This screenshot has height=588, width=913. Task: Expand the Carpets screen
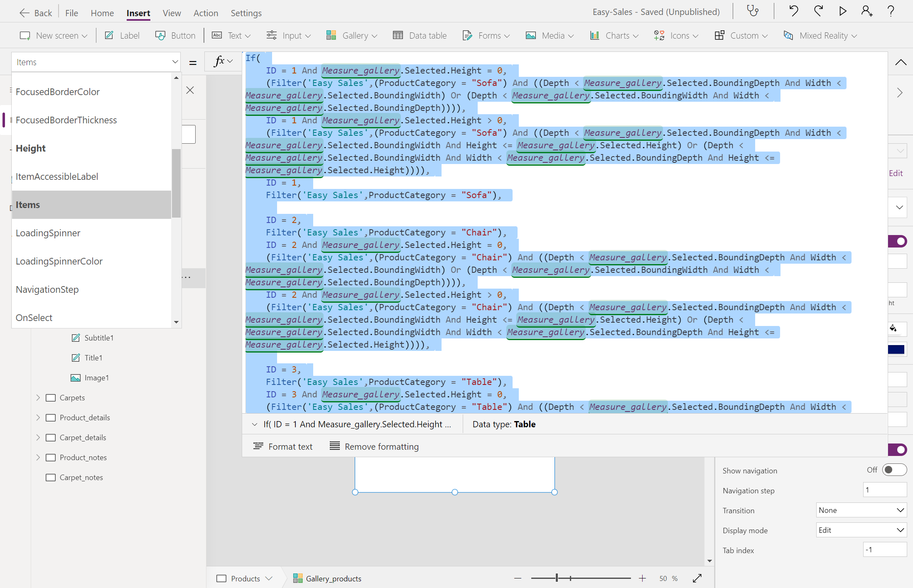click(x=38, y=397)
